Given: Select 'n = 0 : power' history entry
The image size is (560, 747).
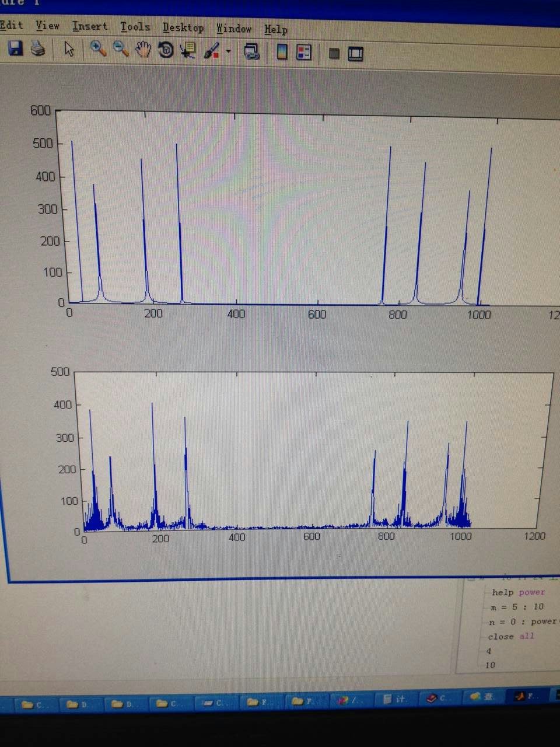Looking at the screenshot, I should pos(523,622).
